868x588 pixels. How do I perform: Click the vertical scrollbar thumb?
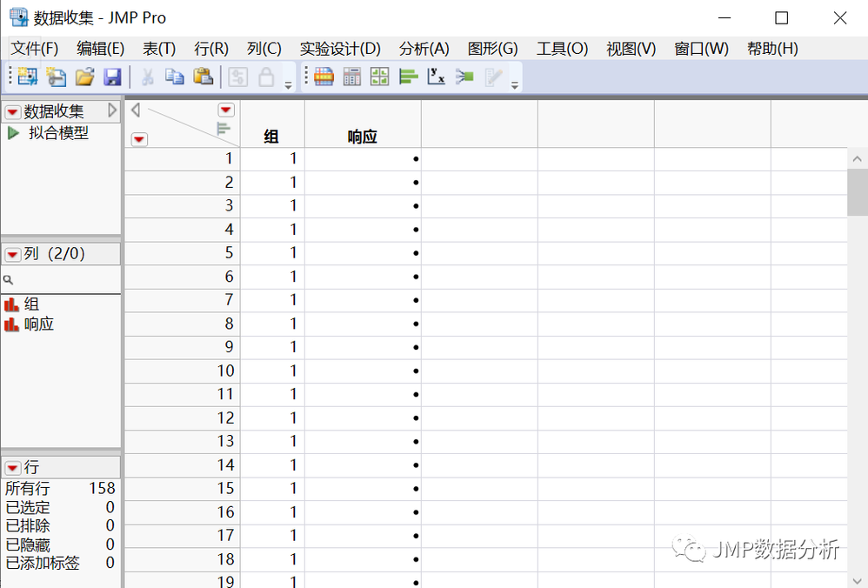857,192
